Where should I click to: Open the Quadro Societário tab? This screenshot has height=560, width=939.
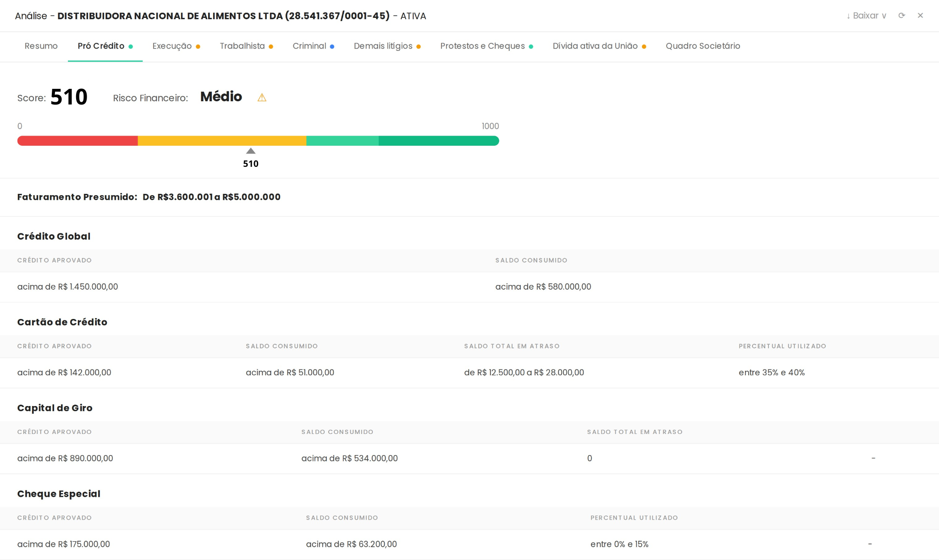click(703, 46)
